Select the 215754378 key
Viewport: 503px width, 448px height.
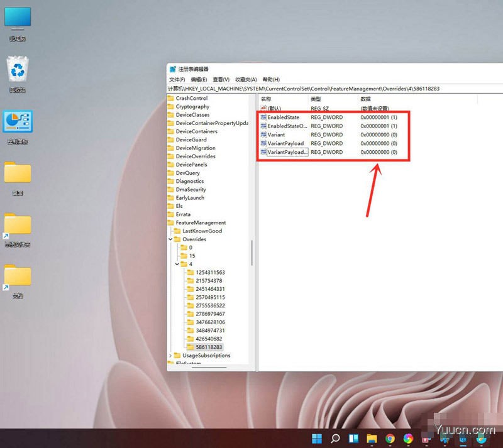209,281
